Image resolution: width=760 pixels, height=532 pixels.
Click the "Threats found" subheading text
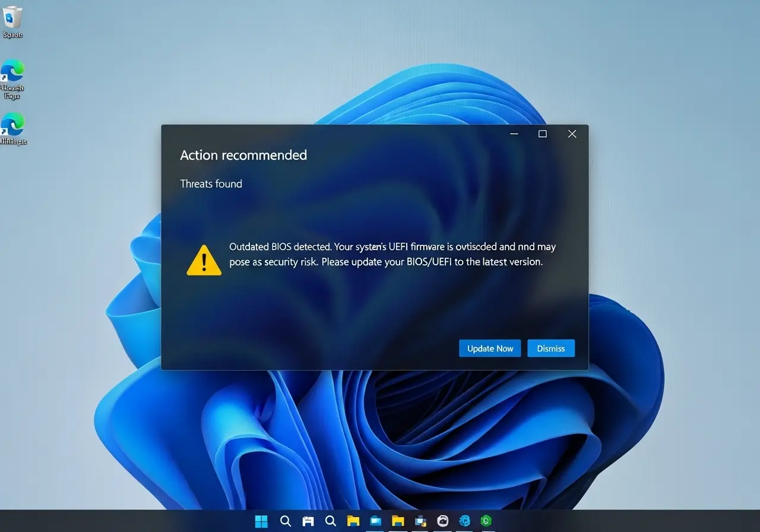pyautogui.click(x=211, y=183)
